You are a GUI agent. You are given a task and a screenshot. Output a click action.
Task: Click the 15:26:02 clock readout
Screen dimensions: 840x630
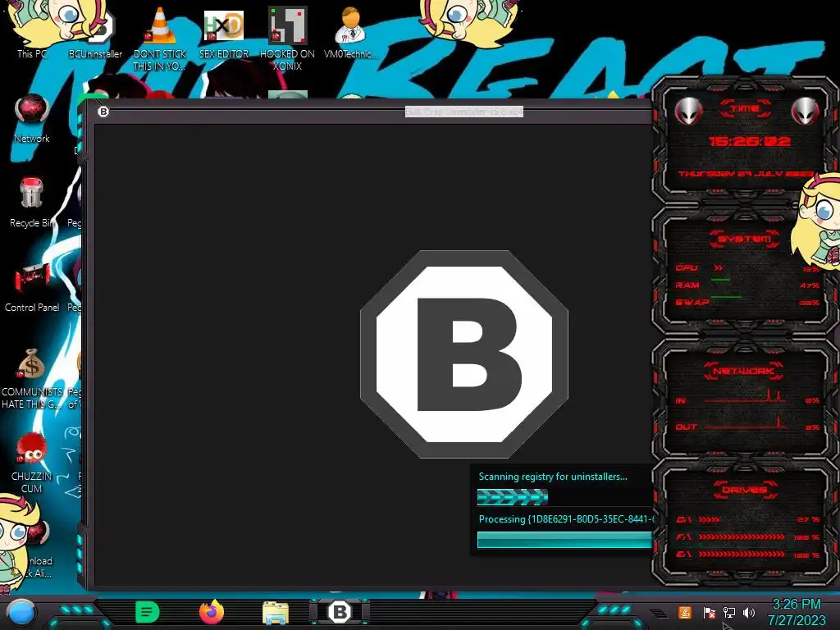pyautogui.click(x=749, y=141)
